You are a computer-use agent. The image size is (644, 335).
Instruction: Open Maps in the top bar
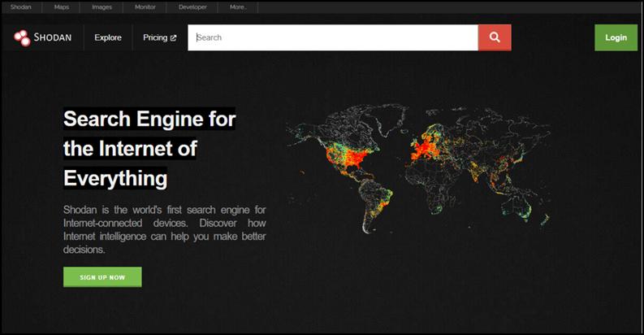click(x=62, y=7)
